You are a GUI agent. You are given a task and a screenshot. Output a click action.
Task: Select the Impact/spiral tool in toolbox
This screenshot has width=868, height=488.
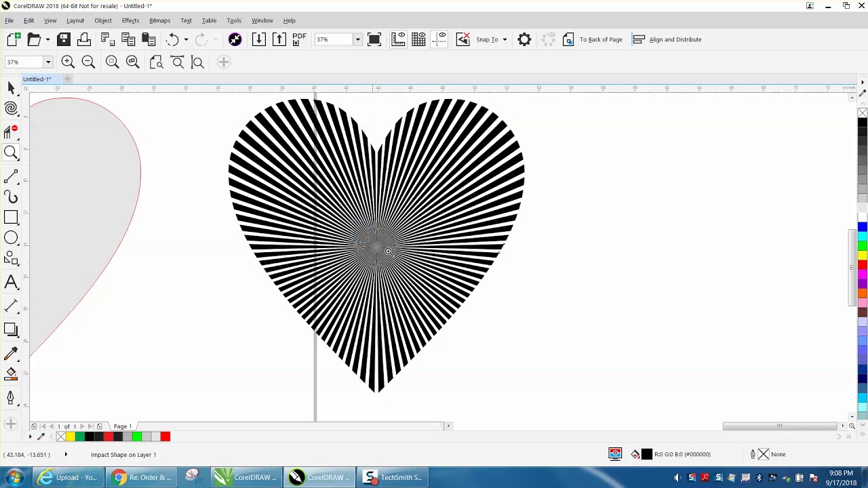pyautogui.click(x=11, y=109)
